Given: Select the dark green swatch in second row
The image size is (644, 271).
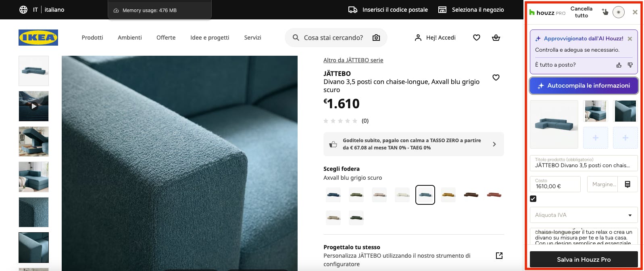Looking at the screenshot, I should [356, 218].
